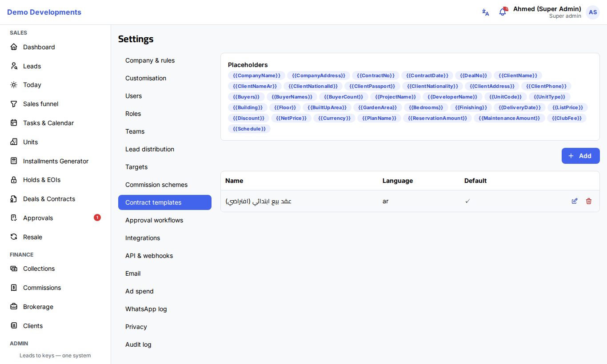The image size is (607, 364).
Task: Click the {{Schedule}} placeholder chip
Action: [x=249, y=129]
